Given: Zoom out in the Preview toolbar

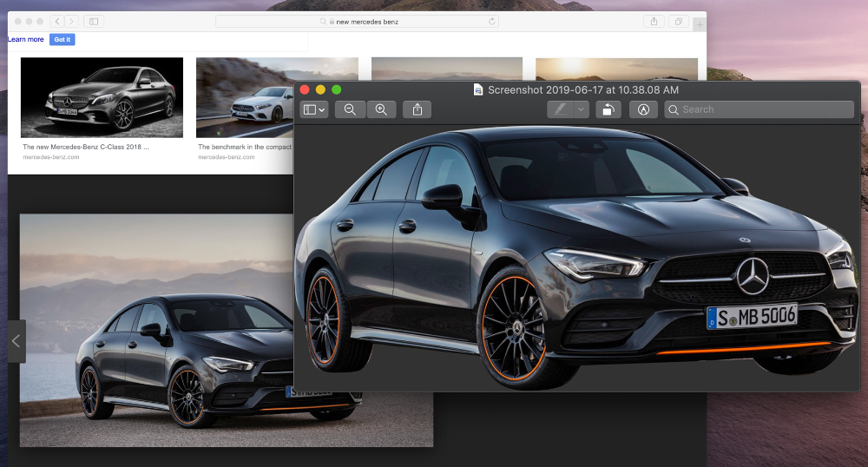Looking at the screenshot, I should (350, 109).
